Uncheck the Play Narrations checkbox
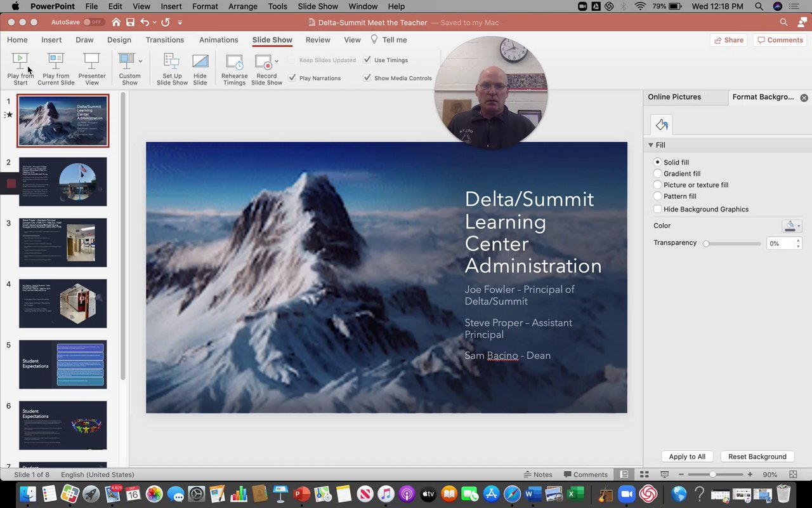 point(292,77)
